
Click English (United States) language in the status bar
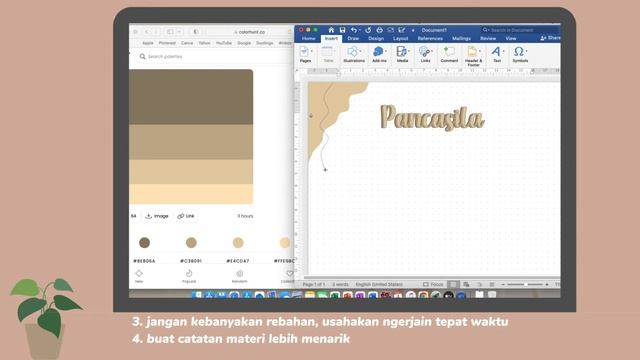point(379,284)
